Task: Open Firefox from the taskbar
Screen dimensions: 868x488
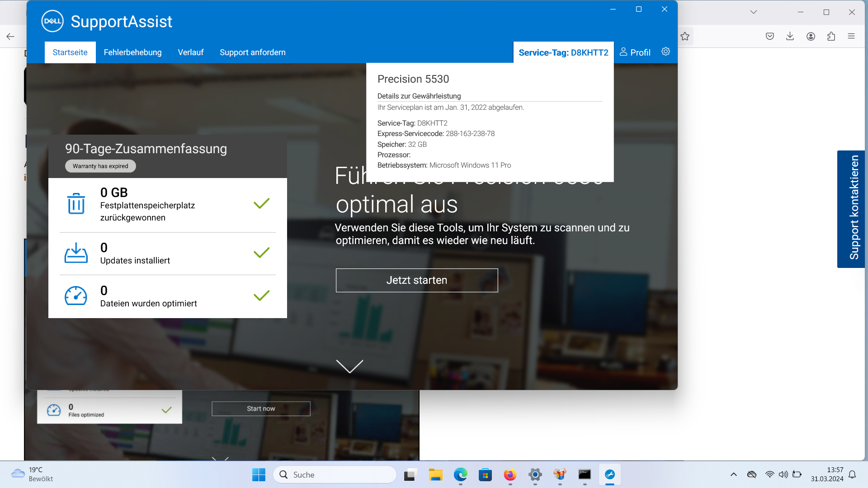Action: pos(510,474)
